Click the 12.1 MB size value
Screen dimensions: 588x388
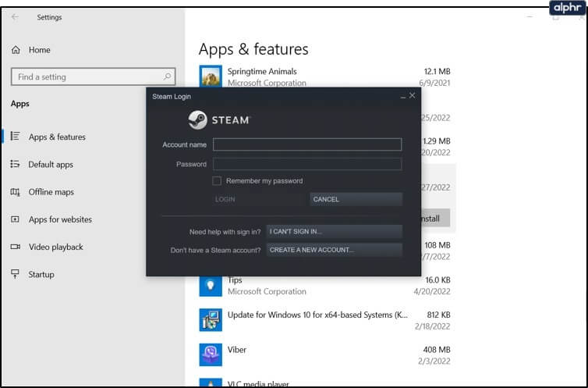click(437, 71)
